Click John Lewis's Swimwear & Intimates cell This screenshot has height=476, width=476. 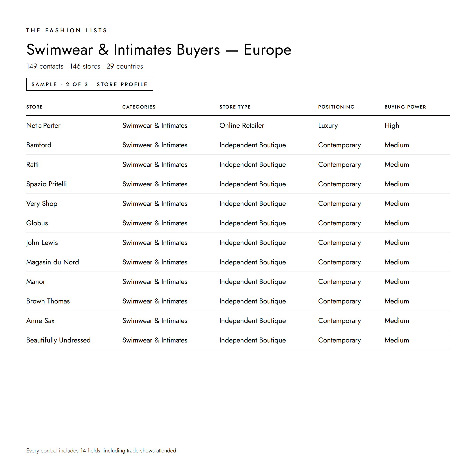click(x=155, y=243)
